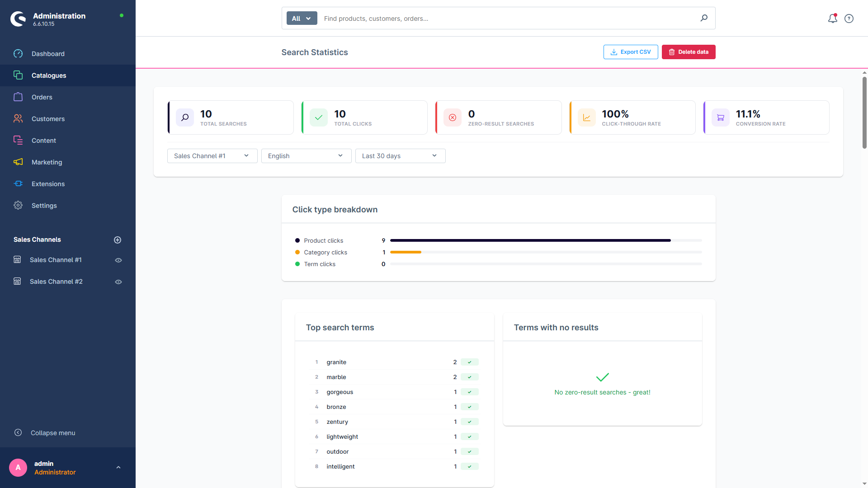Open the Settings gear icon
Image resolution: width=868 pixels, height=488 pixels.
18,205
